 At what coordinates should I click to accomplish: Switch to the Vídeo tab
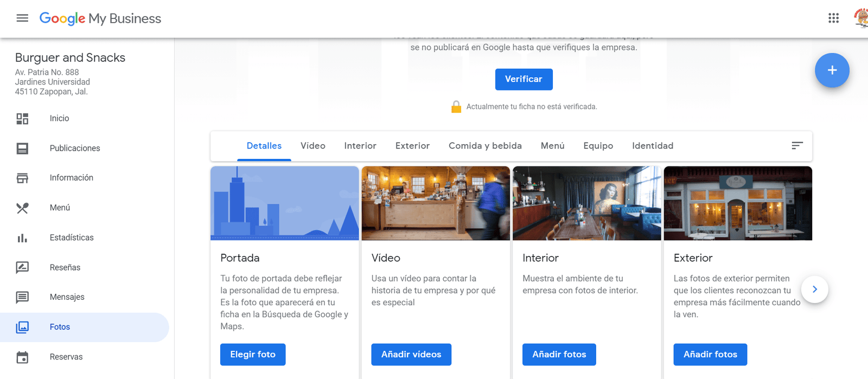click(x=313, y=146)
